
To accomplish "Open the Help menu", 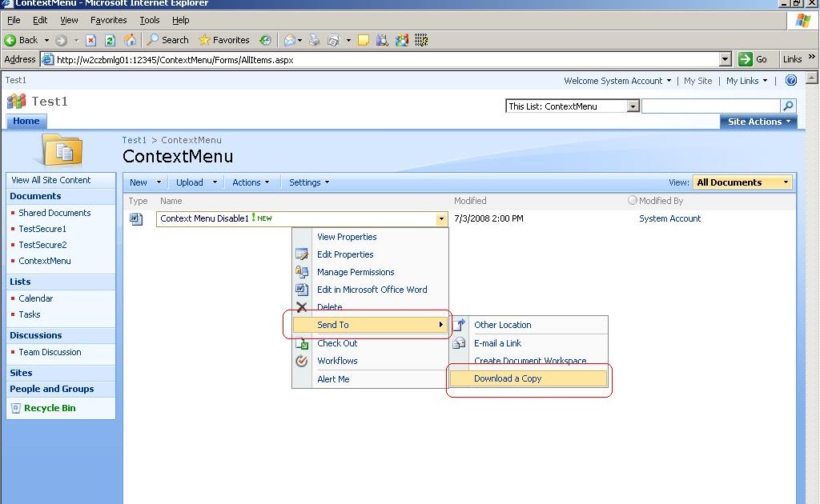I will pos(180,20).
